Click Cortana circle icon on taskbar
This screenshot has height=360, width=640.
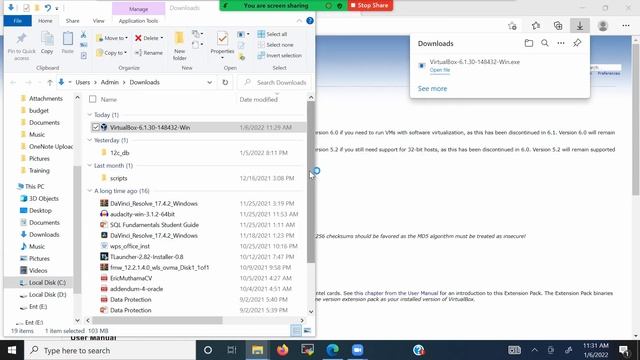point(208,350)
